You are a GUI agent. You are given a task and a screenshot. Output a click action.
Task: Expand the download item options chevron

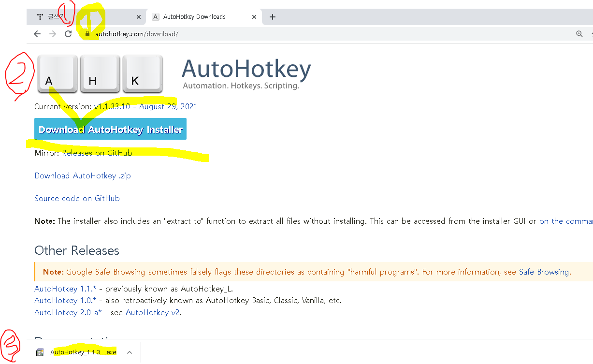coord(130,352)
